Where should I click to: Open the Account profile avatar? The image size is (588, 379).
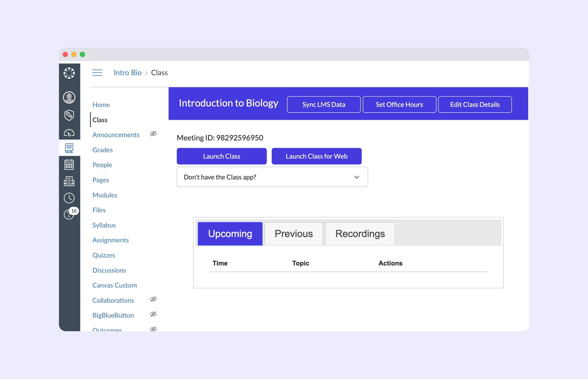coord(69,97)
